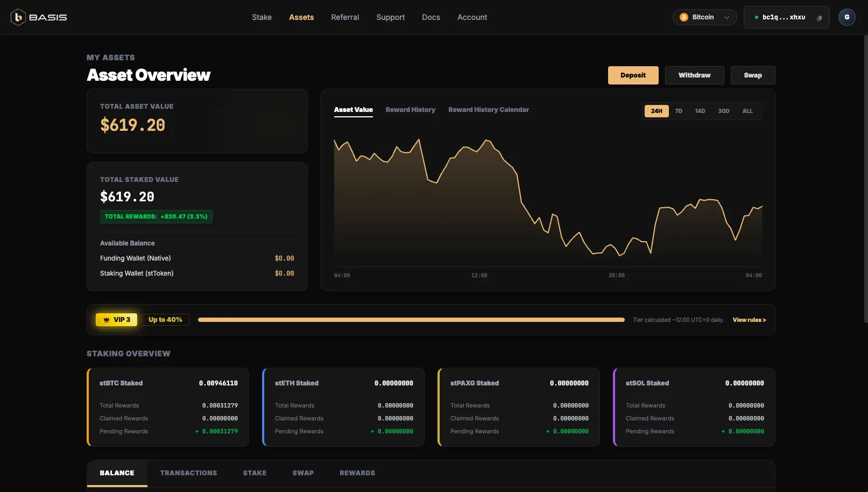
Task: Open the Reward History Calendar tab
Action: [x=488, y=110]
